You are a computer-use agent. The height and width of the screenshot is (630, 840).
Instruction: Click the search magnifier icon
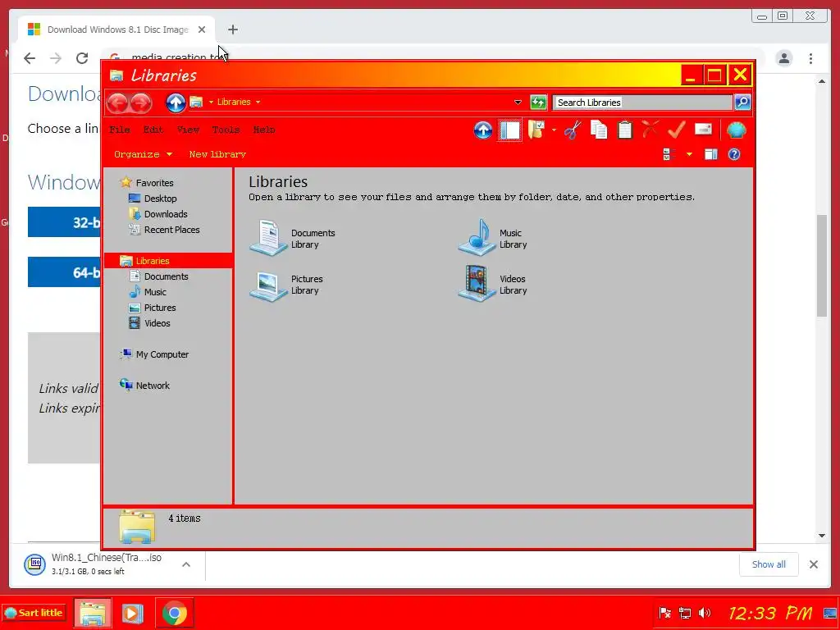coord(742,102)
